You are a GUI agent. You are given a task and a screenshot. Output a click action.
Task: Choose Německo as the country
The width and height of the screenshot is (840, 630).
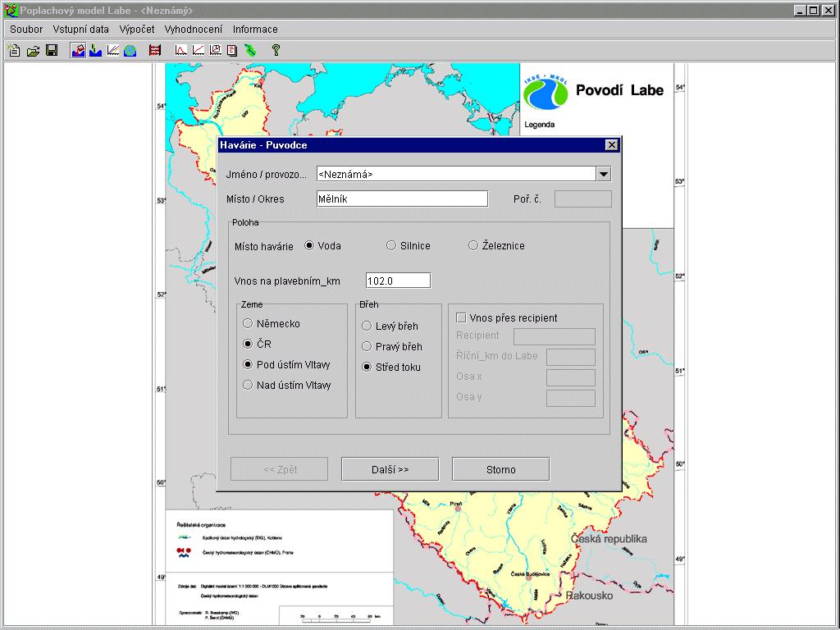[248, 323]
